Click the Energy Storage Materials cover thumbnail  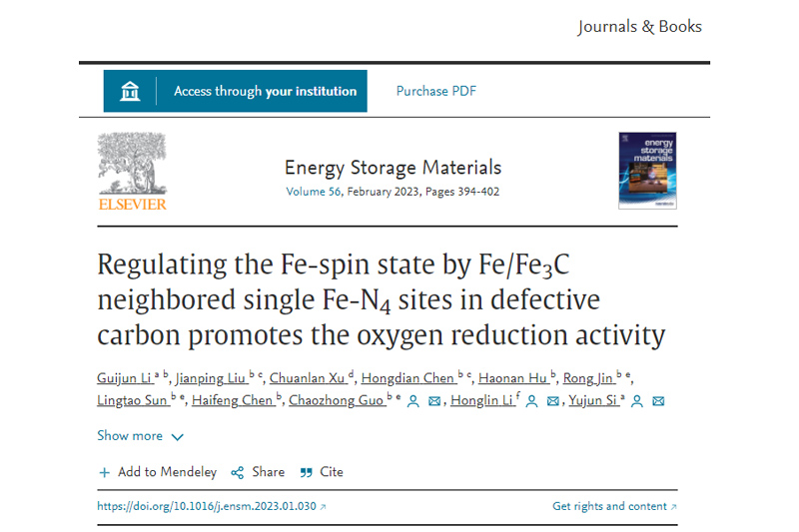(647, 170)
